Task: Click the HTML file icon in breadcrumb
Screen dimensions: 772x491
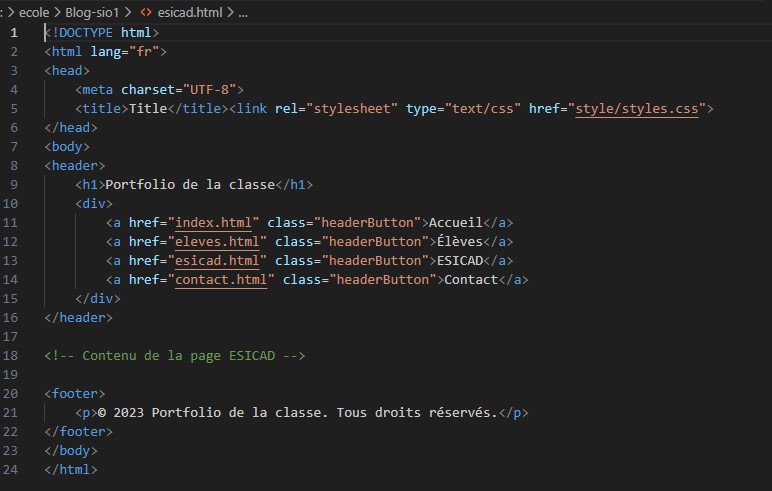Action: tap(145, 12)
